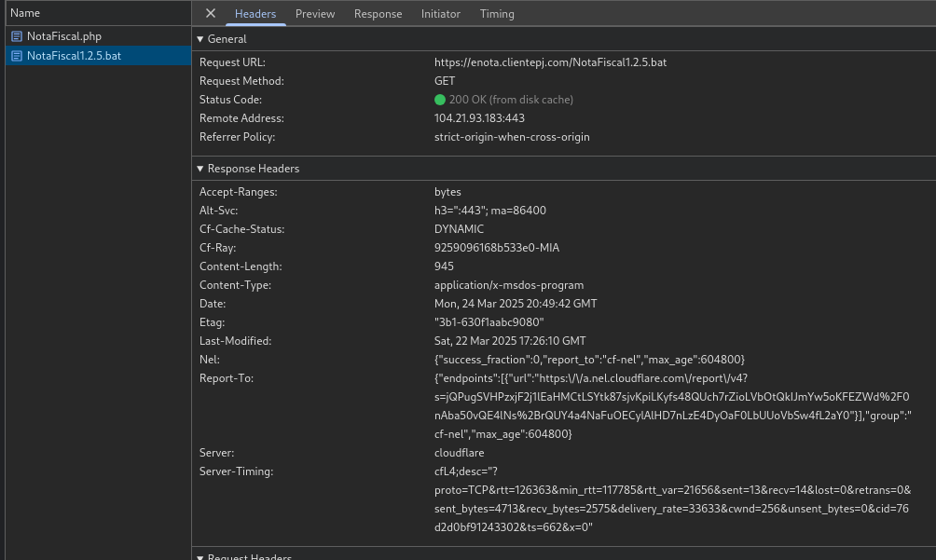Image resolution: width=936 pixels, height=560 pixels.
Task: Click the green status dot for 200 OK
Action: [440, 100]
